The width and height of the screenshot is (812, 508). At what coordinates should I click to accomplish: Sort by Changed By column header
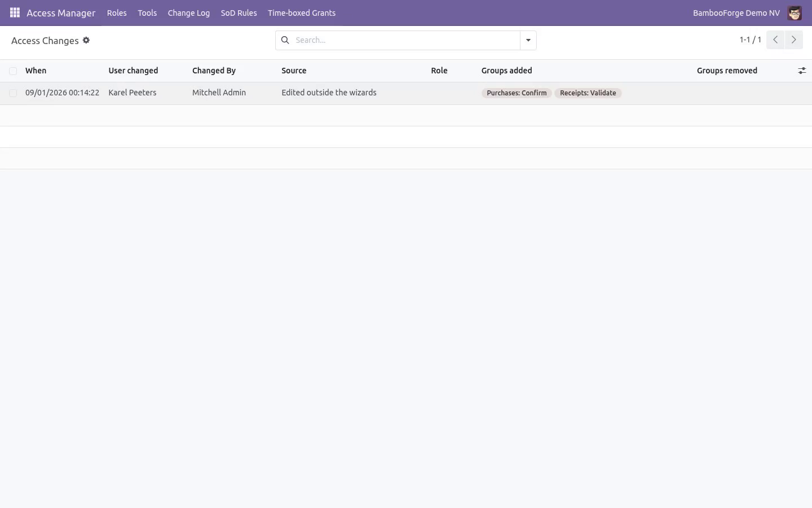(x=214, y=71)
